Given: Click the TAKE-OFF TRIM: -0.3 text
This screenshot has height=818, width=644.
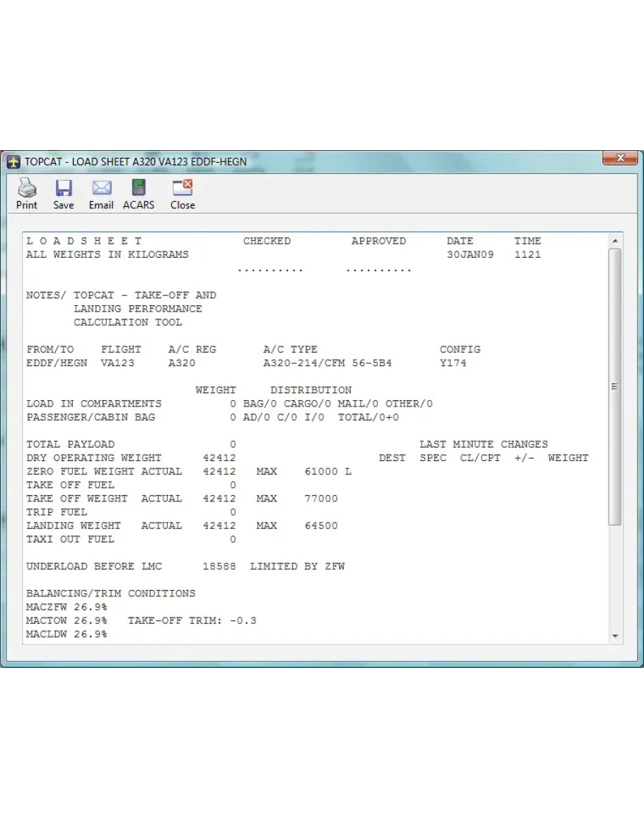Looking at the screenshot, I should pyautogui.click(x=192, y=621).
